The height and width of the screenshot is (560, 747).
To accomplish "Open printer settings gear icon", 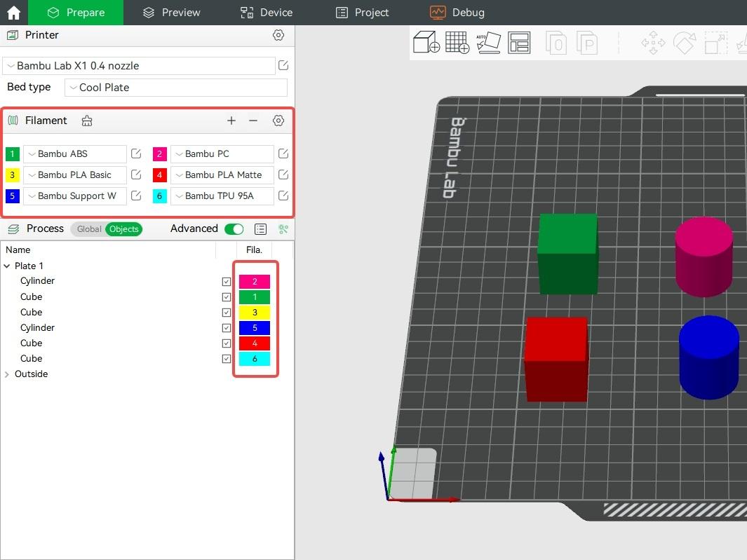I will point(278,35).
